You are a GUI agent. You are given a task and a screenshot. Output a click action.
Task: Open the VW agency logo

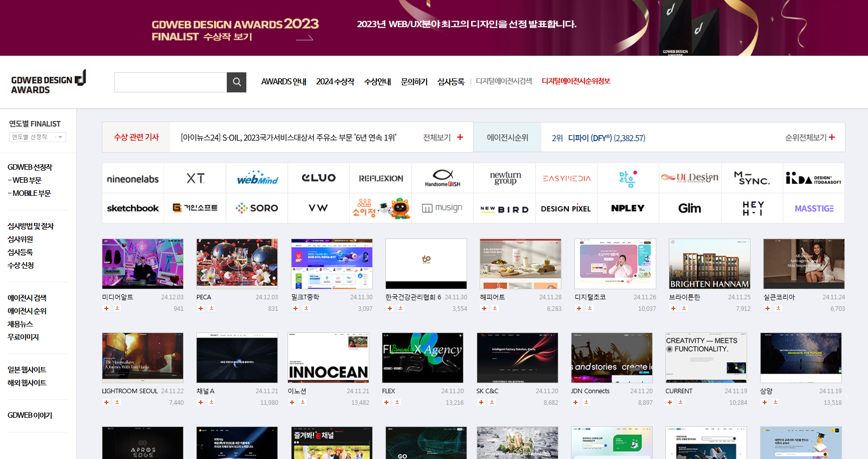(x=319, y=208)
